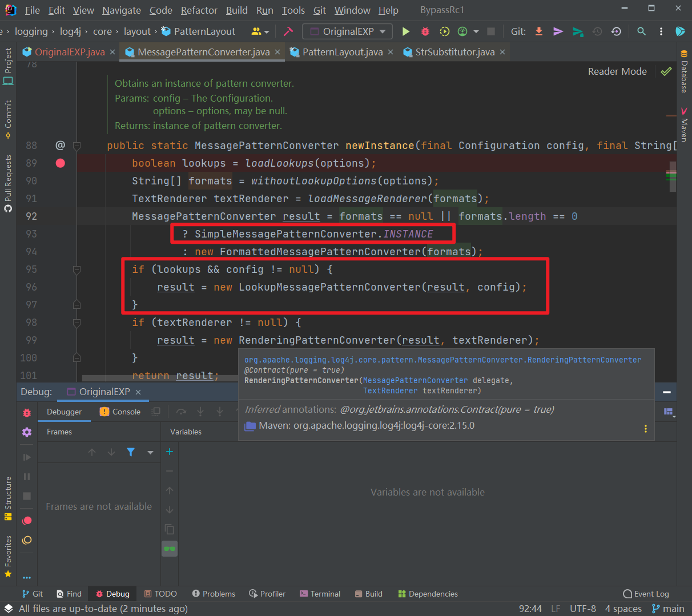692x616 pixels.
Task: Click the editor vertical scrollbar error stripe
Action: [x=671, y=171]
